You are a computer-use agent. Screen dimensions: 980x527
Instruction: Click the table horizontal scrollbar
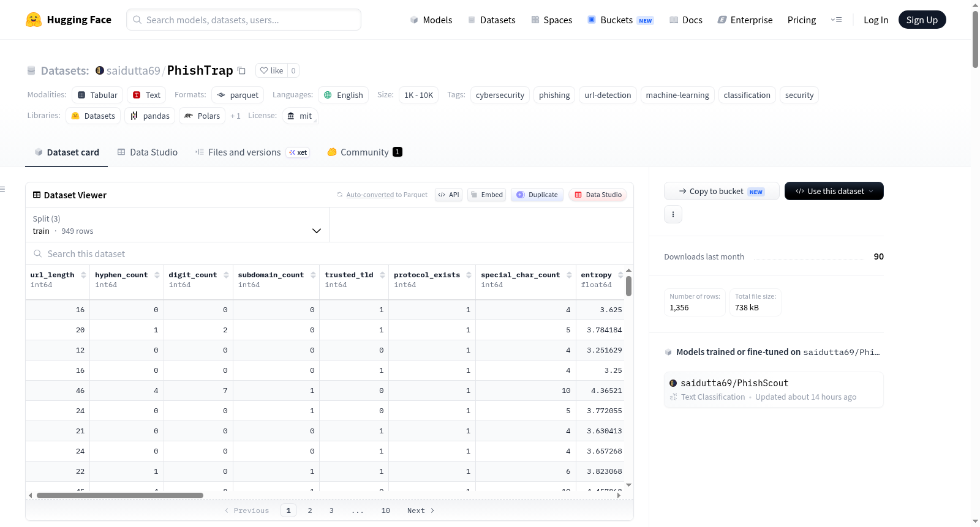coord(120,495)
